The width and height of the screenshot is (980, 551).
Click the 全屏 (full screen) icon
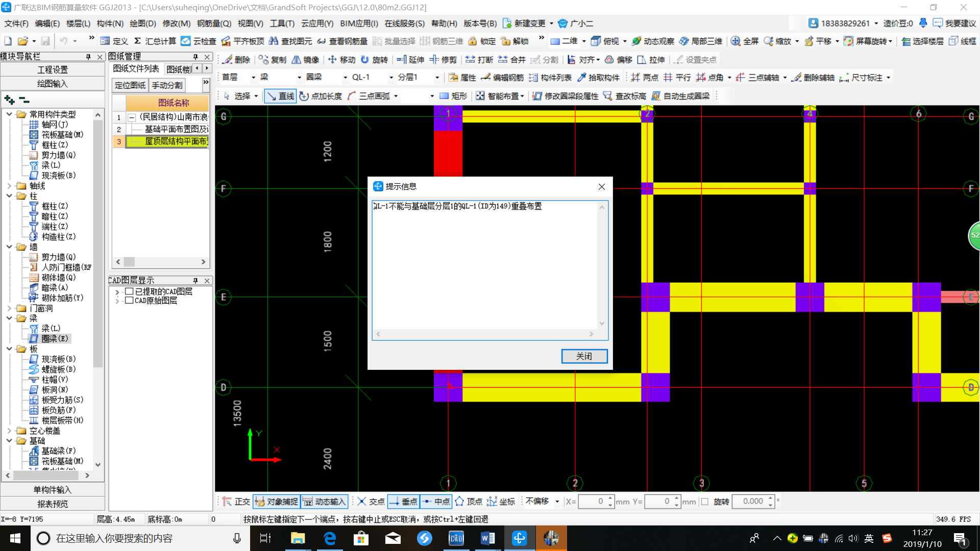pyautogui.click(x=745, y=41)
